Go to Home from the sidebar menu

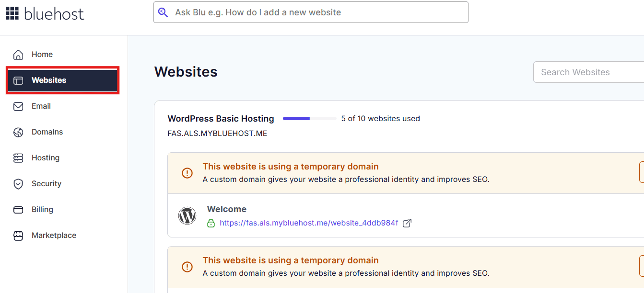coord(42,54)
